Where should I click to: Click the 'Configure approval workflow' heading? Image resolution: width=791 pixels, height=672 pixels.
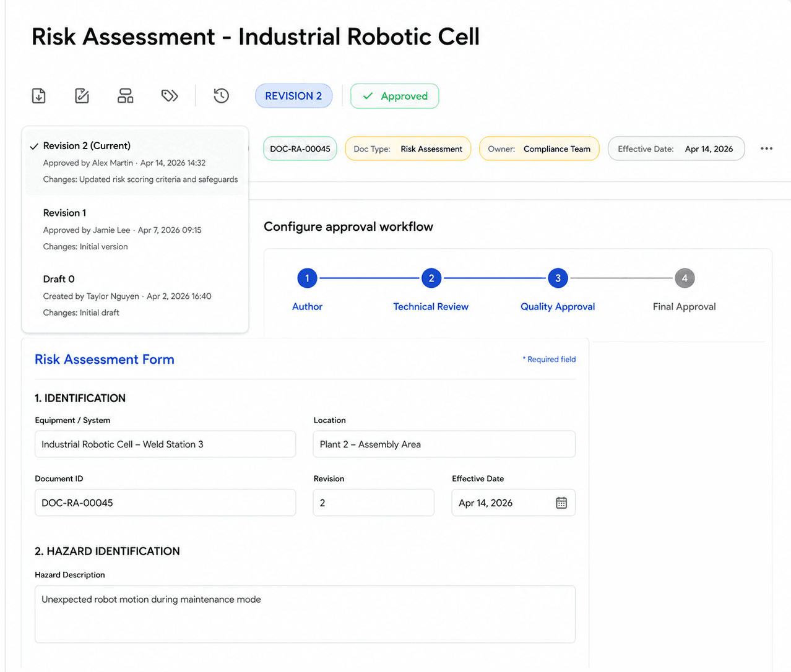(348, 226)
